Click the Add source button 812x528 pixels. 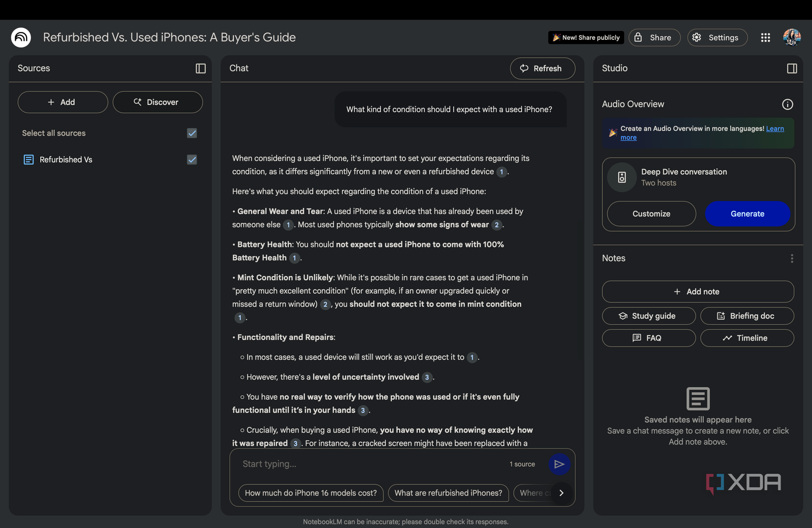click(63, 102)
